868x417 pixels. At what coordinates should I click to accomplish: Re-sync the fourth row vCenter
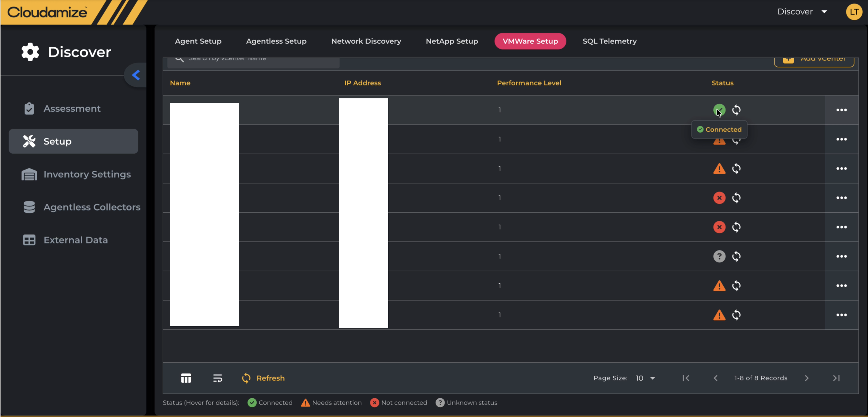(x=736, y=198)
